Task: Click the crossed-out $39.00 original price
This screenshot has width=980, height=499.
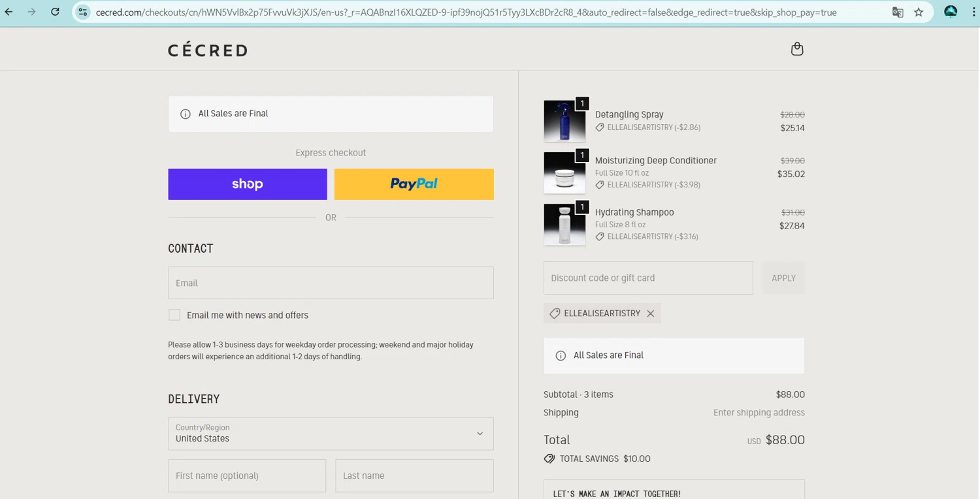Action: click(x=792, y=161)
